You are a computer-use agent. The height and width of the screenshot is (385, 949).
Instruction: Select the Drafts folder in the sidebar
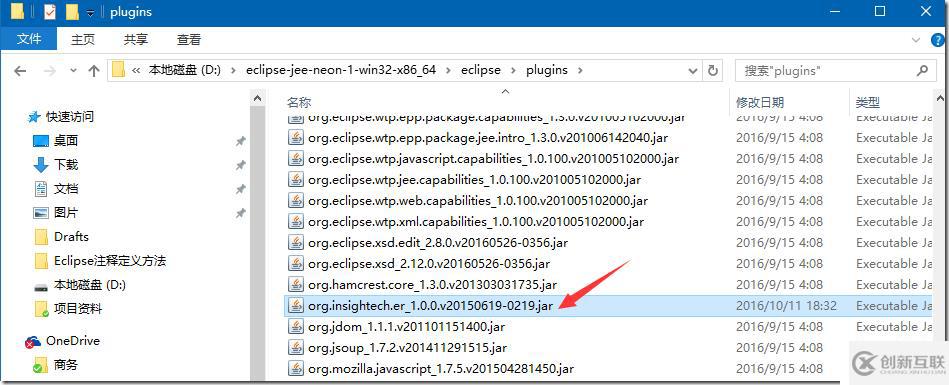(x=71, y=237)
